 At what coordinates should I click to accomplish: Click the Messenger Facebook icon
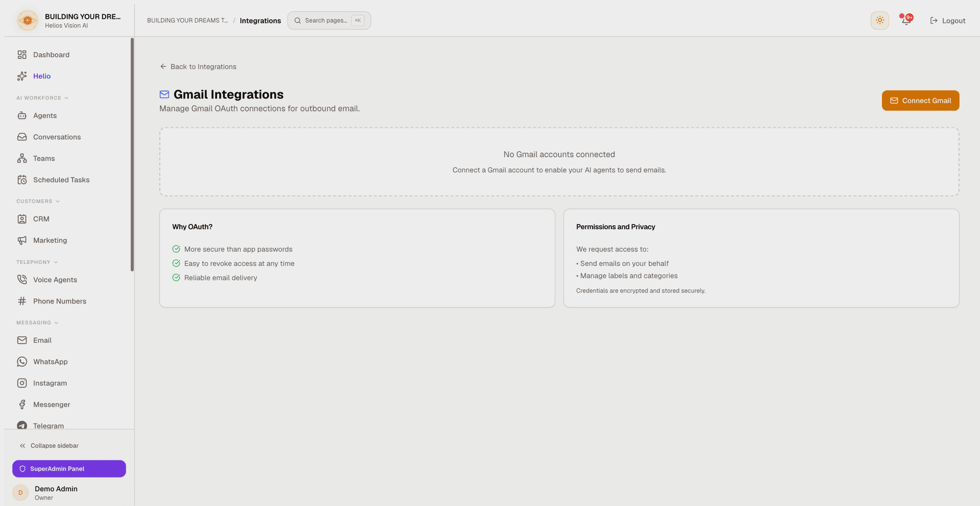22,404
